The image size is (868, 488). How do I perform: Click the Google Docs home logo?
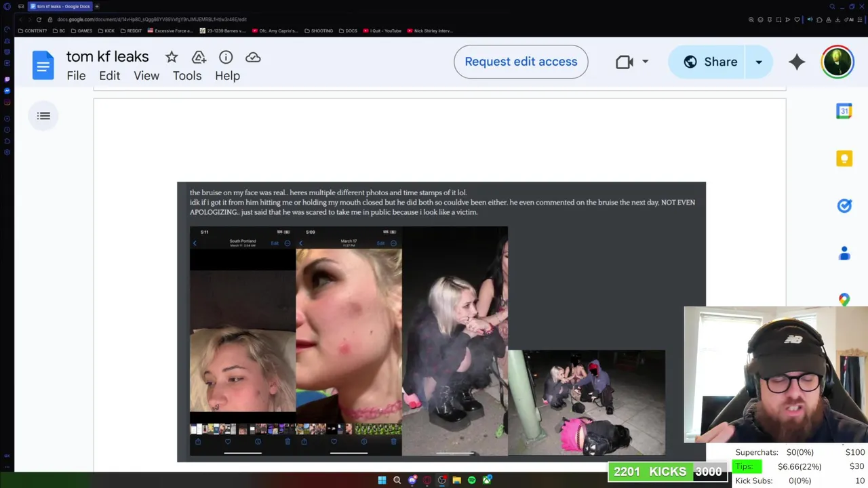click(x=43, y=66)
